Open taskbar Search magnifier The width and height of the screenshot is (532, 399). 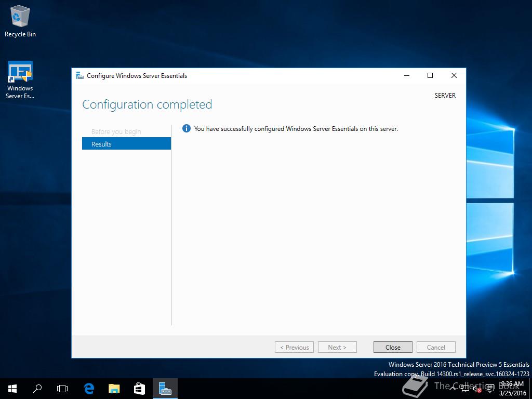click(37, 389)
